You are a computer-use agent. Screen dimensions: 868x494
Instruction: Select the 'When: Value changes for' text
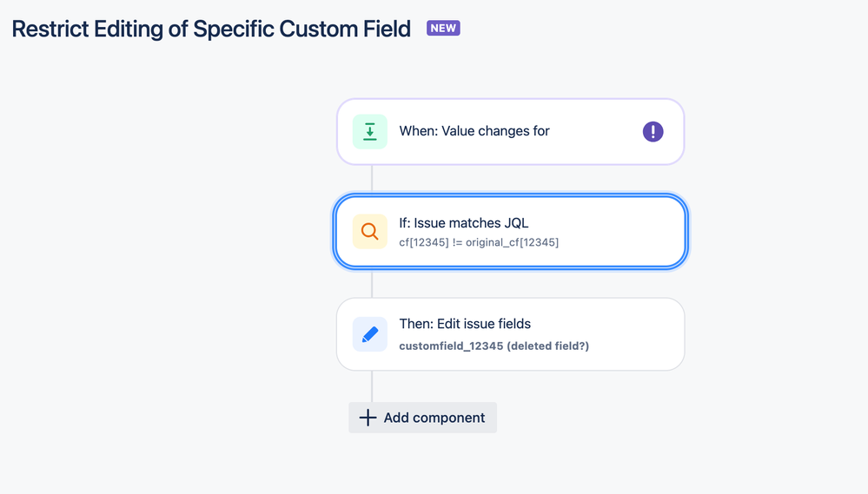(x=474, y=131)
